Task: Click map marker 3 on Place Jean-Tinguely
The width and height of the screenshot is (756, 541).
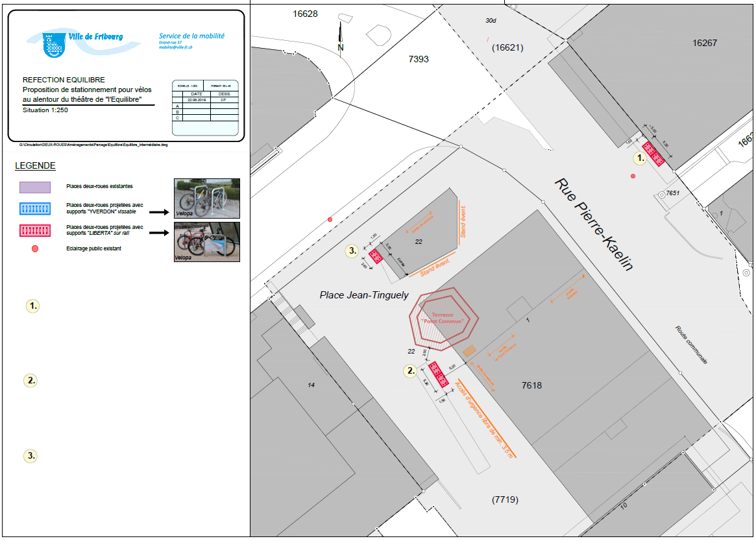Action: (352, 250)
